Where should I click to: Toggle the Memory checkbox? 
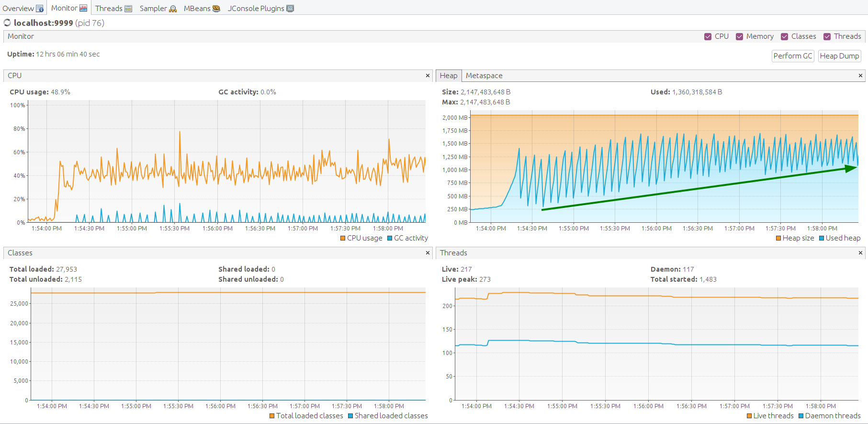739,37
